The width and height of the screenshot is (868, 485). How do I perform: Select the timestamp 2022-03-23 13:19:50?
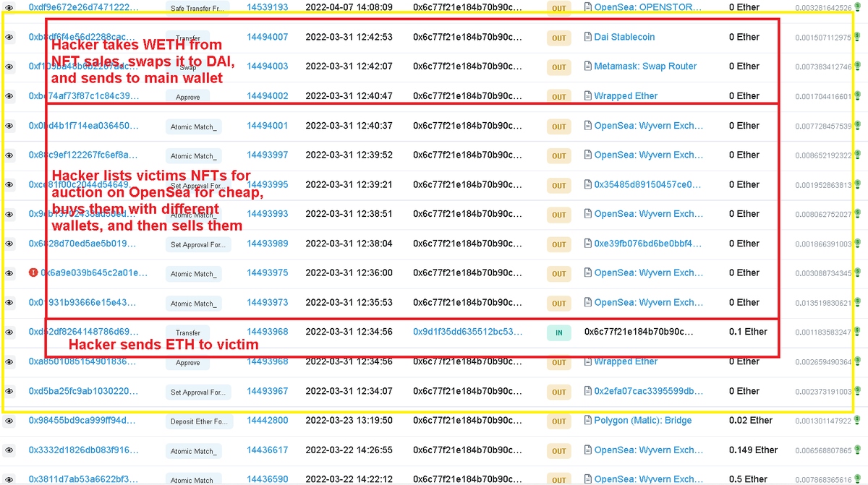point(349,421)
